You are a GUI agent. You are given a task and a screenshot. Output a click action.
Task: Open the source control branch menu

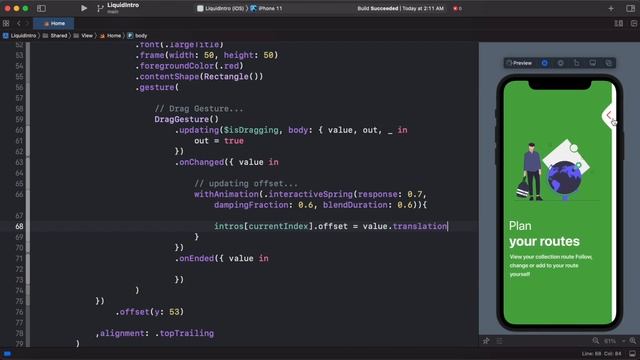(100, 8)
